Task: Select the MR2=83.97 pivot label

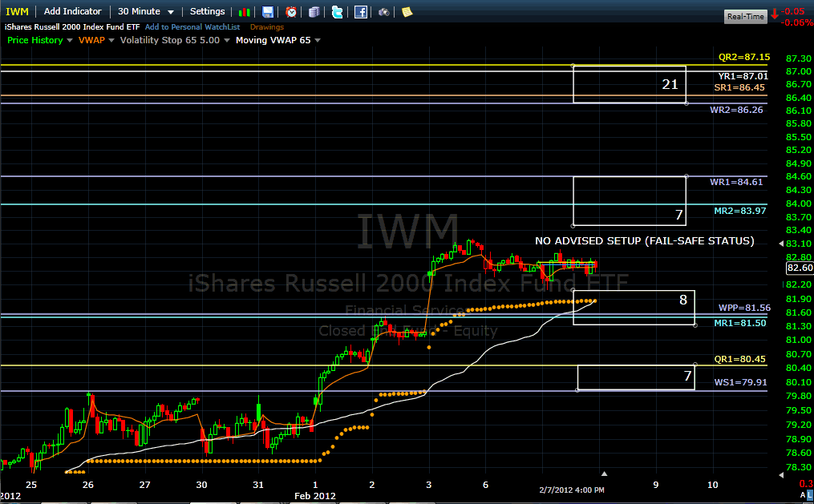Action: 739,211
